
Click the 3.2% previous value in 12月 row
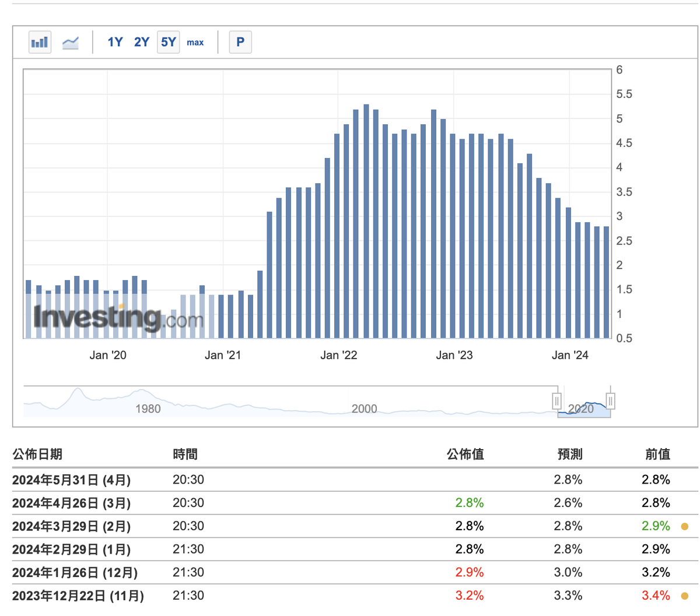point(656,572)
